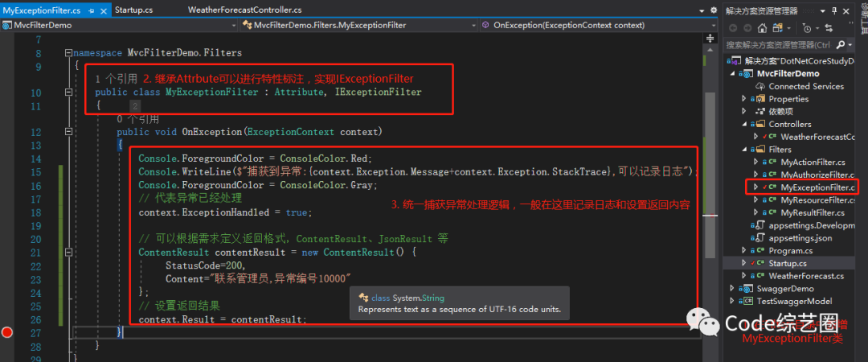This screenshot has height=362, width=868.
Task: Select Startup.cs in Solution Explorer
Action: coord(787,263)
